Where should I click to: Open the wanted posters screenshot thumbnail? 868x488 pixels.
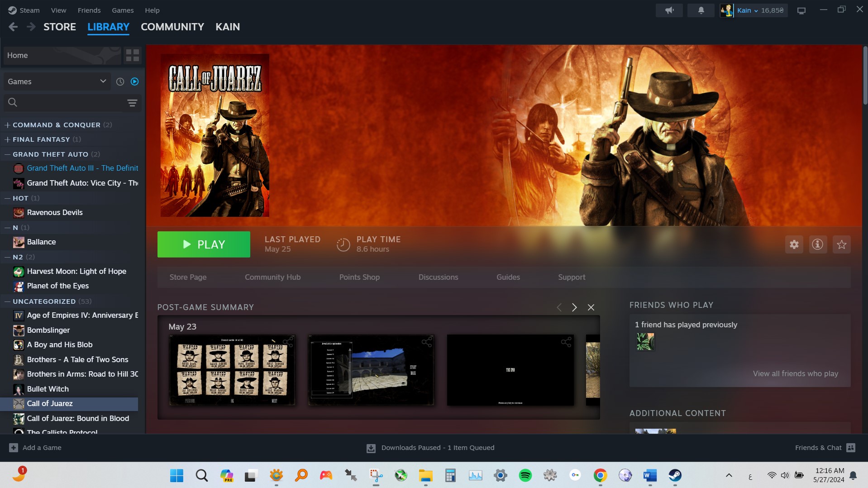(232, 370)
